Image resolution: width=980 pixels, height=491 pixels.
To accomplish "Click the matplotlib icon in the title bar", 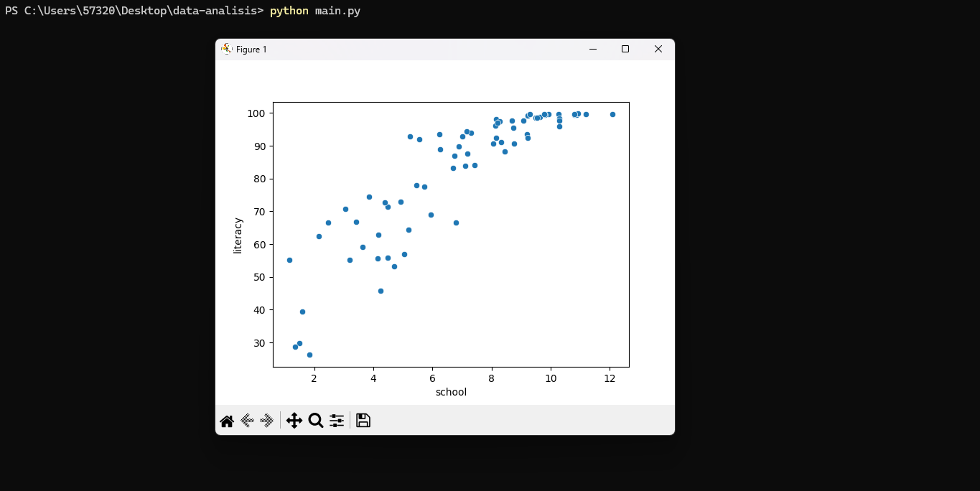I will pos(227,49).
